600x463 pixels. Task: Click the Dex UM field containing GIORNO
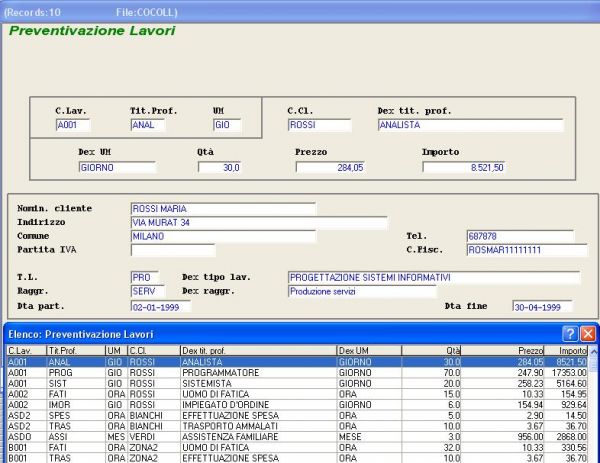point(117,168)
